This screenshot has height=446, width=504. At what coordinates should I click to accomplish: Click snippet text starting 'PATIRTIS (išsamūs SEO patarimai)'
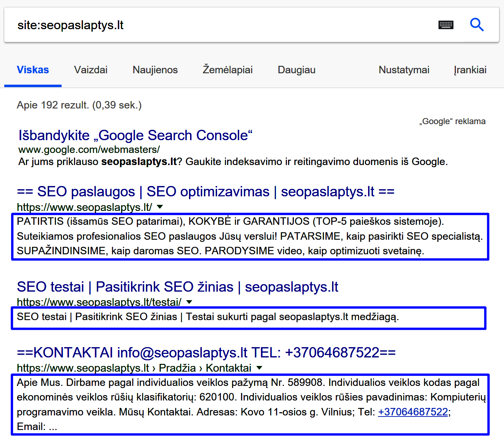click(x=250, y=236)
